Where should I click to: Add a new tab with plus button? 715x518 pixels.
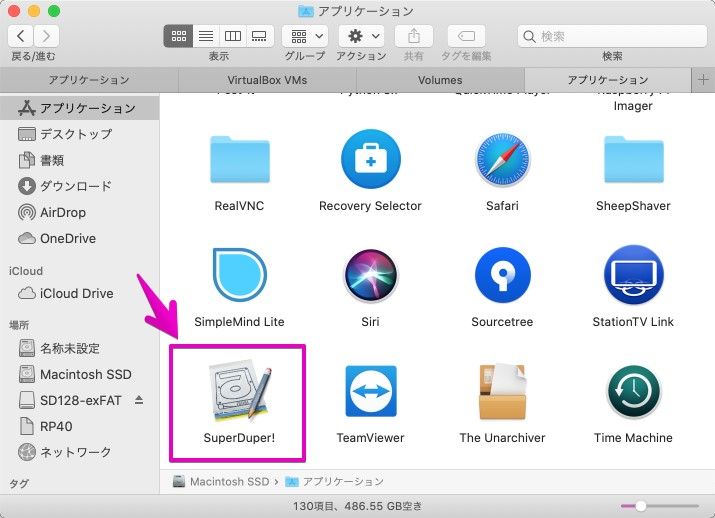click(x=703, y=80)
